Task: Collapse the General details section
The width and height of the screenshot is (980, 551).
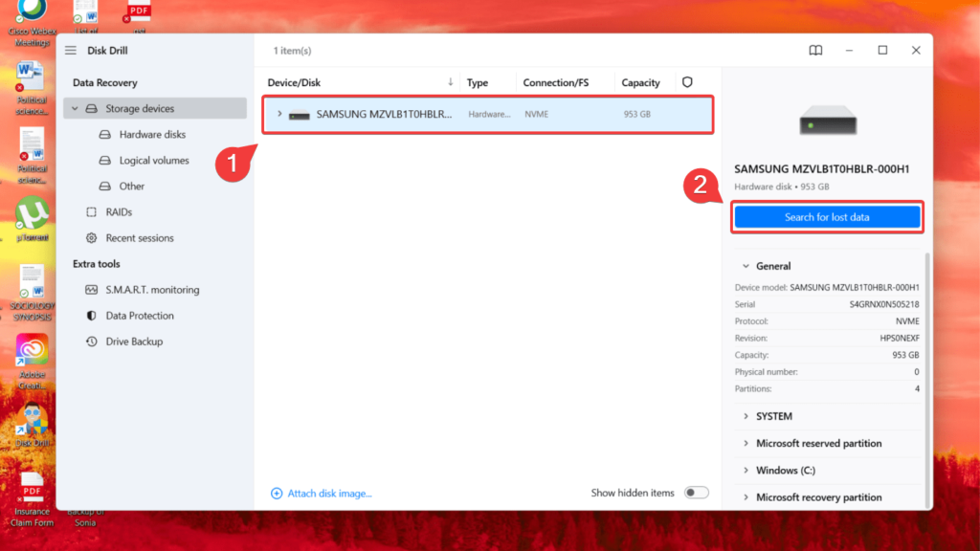Action: point(746,267)
